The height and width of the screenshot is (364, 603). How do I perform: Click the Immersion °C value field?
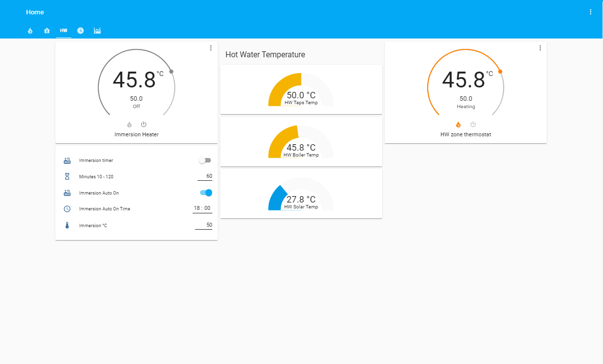203,225
